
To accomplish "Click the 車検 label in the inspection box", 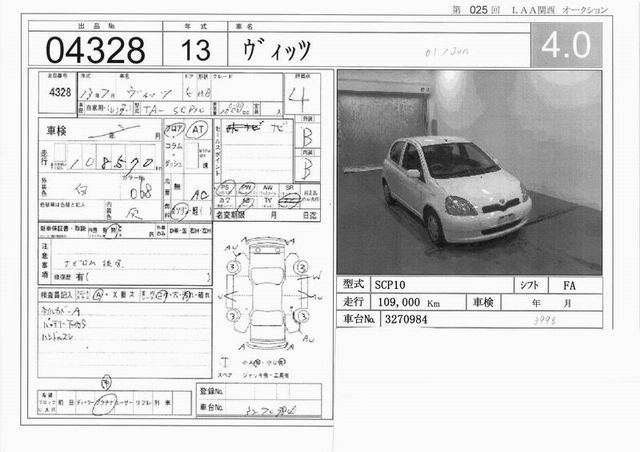I will [x=56, y=131].
